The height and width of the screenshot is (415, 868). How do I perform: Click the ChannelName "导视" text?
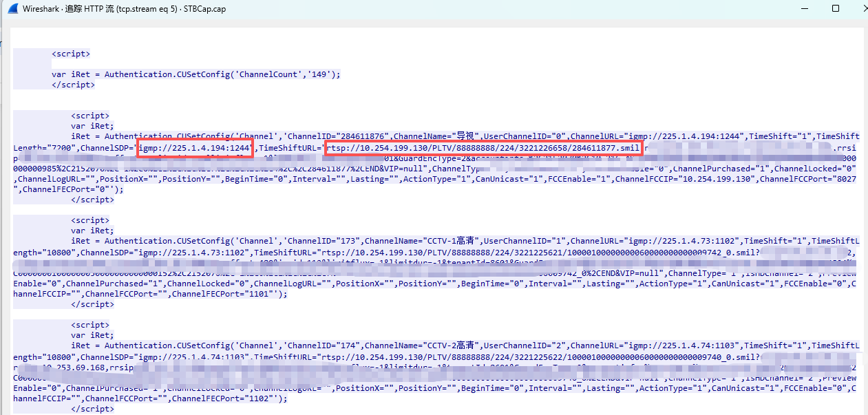coord(434,137)
